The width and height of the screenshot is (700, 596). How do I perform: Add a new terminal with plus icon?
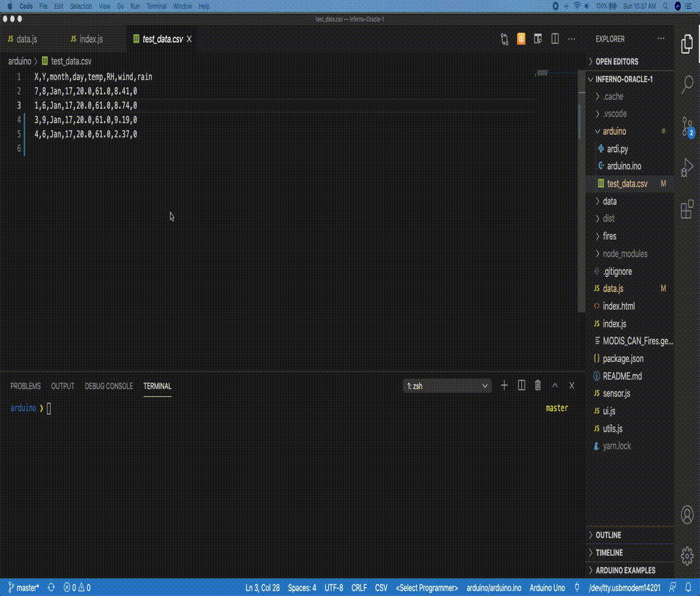(x=504, y=385)
